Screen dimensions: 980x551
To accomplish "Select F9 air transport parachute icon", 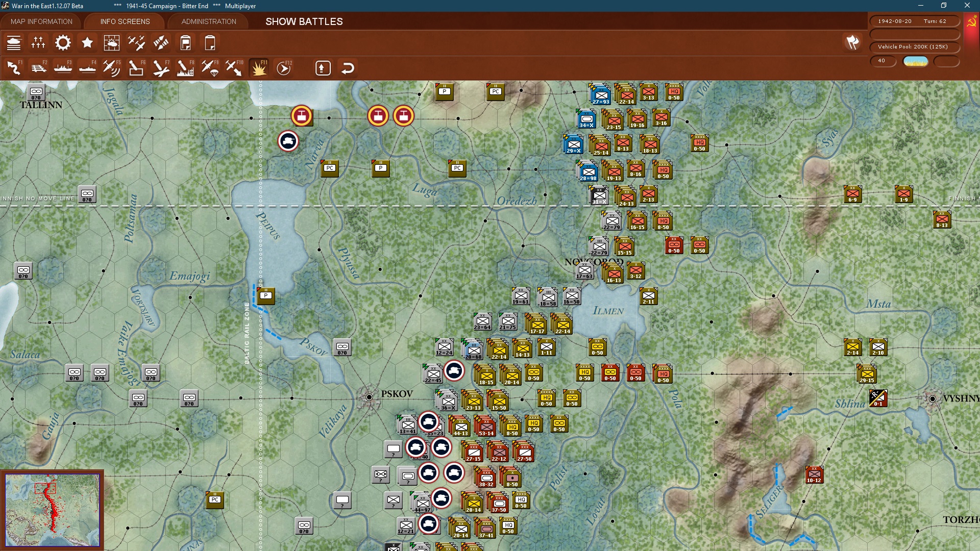I will (210, 68).
